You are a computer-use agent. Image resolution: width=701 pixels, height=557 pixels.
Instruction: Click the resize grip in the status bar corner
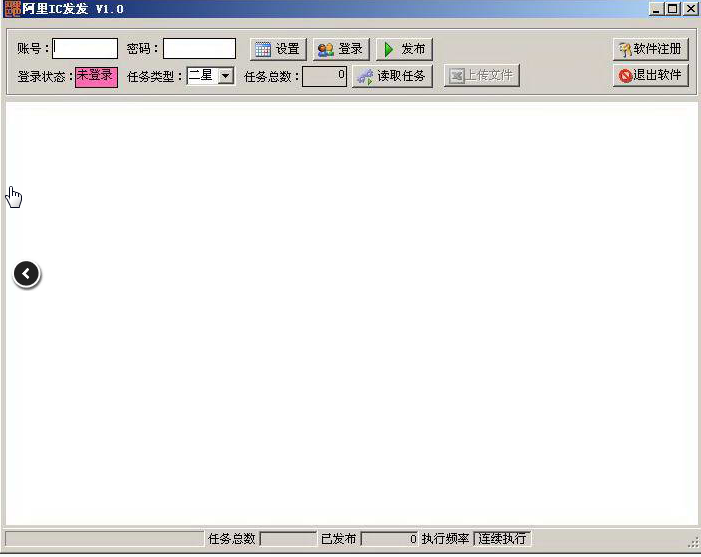(693, 542)
